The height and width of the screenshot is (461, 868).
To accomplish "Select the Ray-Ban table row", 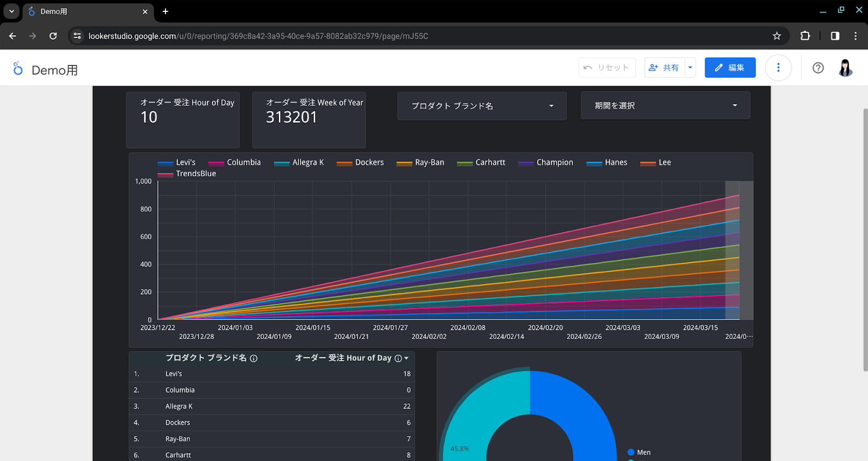I will pos(271,439).
